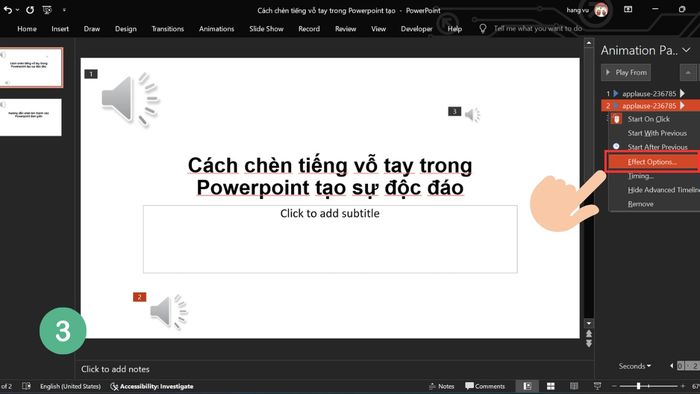Choose Start On Click option
The height and width of the screenshot is (394, 700).
[x=649, y=119]
